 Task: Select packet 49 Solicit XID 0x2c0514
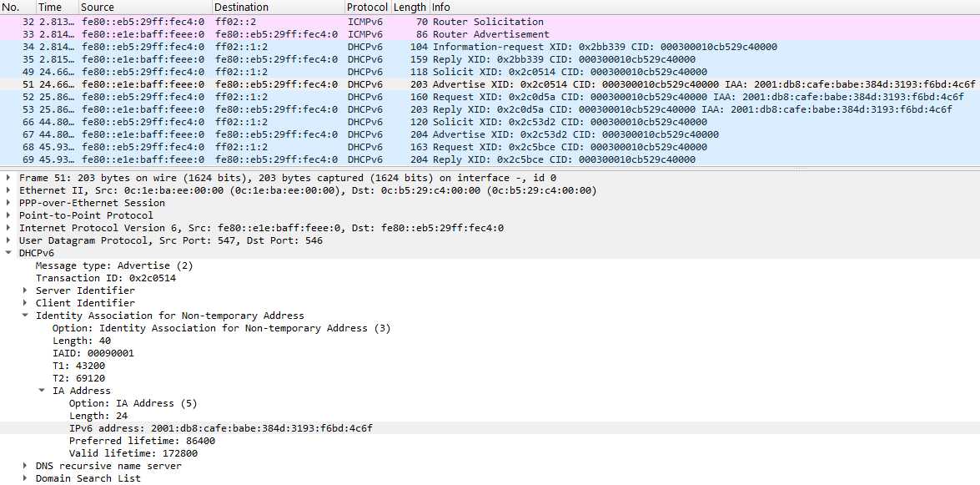pos(490,72)
